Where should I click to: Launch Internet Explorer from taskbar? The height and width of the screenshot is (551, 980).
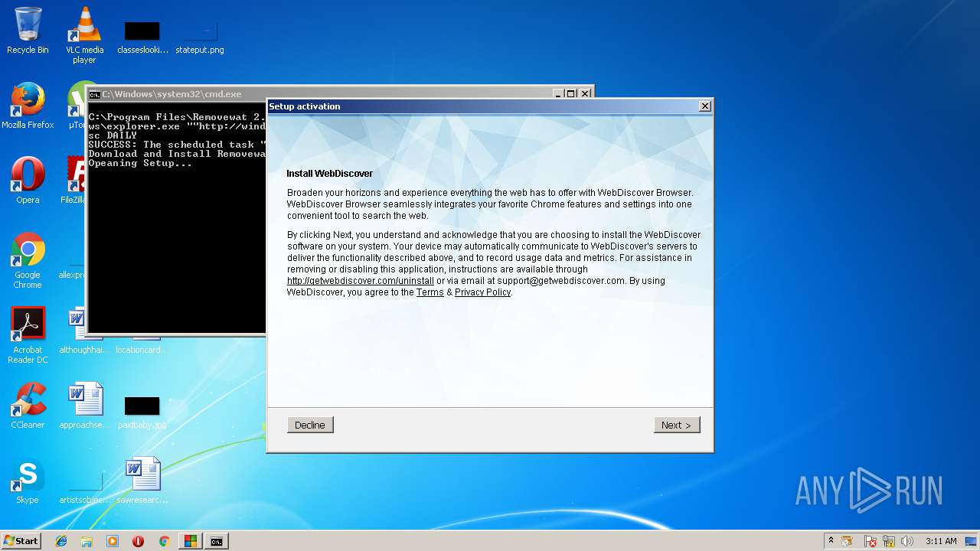coord(61,541)
